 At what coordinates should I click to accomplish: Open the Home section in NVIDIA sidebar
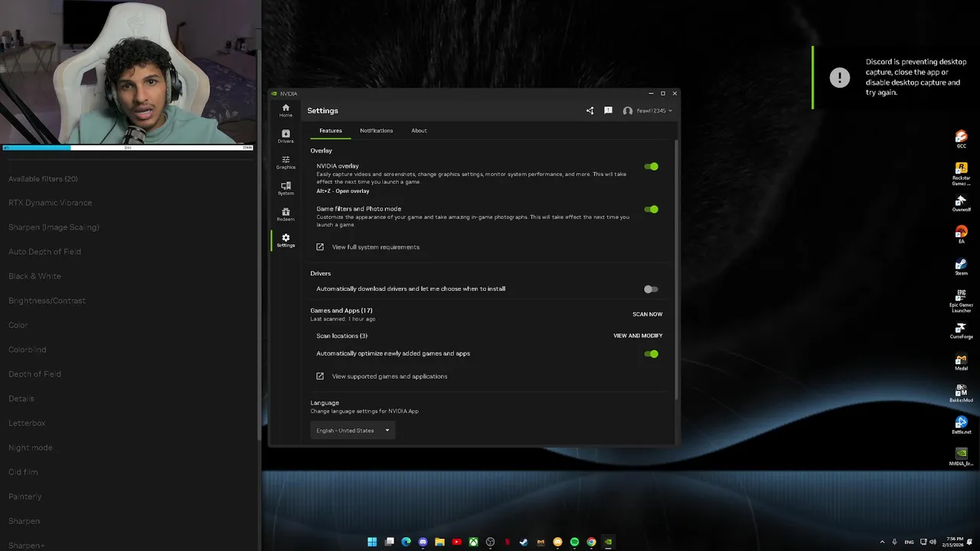[x=286, y=110]
